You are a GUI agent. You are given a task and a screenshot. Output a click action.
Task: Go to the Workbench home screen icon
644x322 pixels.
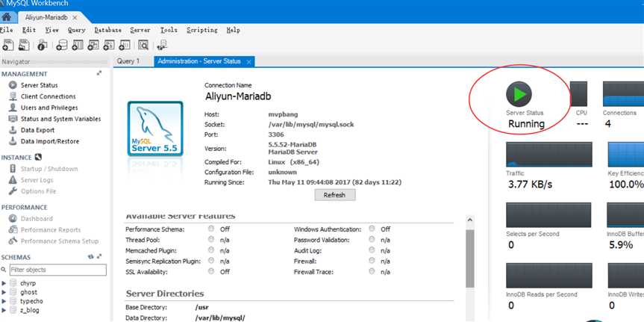[x=7, y=17]
